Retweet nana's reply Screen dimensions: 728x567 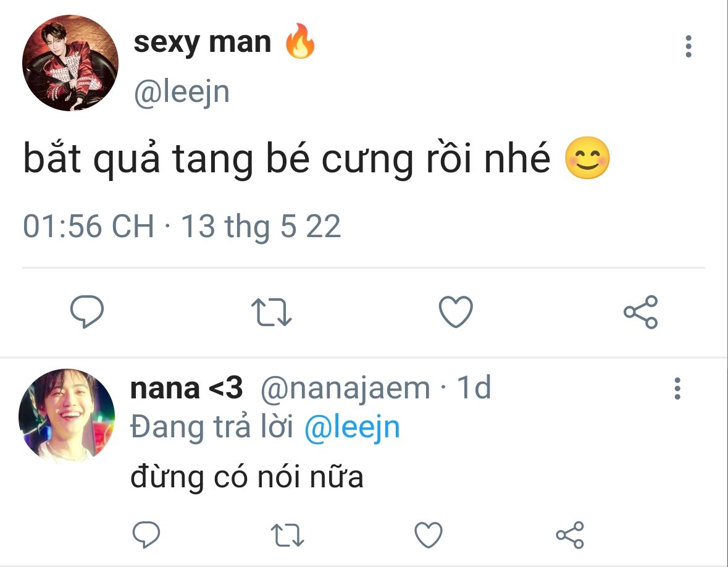point(288,534)
